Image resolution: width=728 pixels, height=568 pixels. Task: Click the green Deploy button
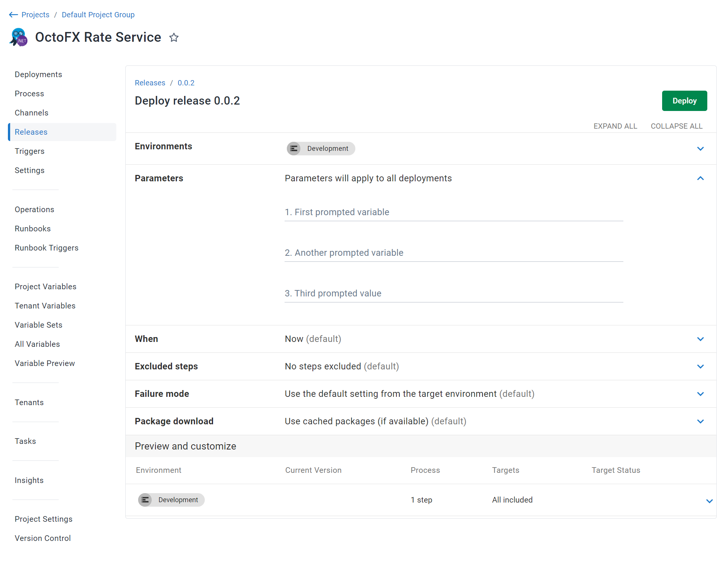(684, 101)
